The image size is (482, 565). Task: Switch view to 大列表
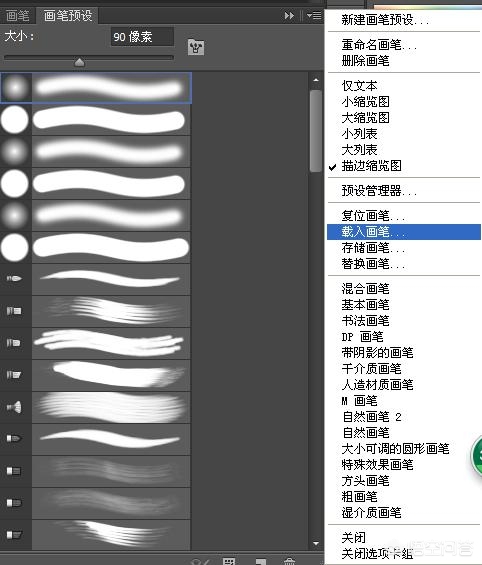point(359,150)
